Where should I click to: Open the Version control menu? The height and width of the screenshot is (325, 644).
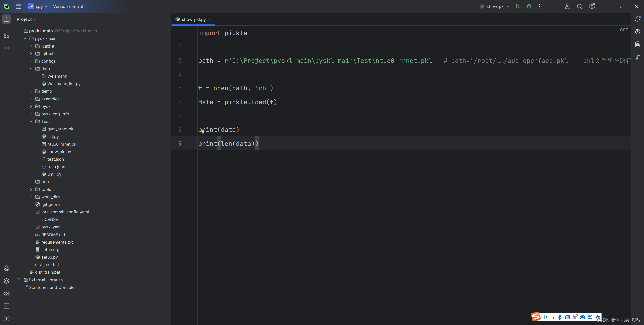70,6
